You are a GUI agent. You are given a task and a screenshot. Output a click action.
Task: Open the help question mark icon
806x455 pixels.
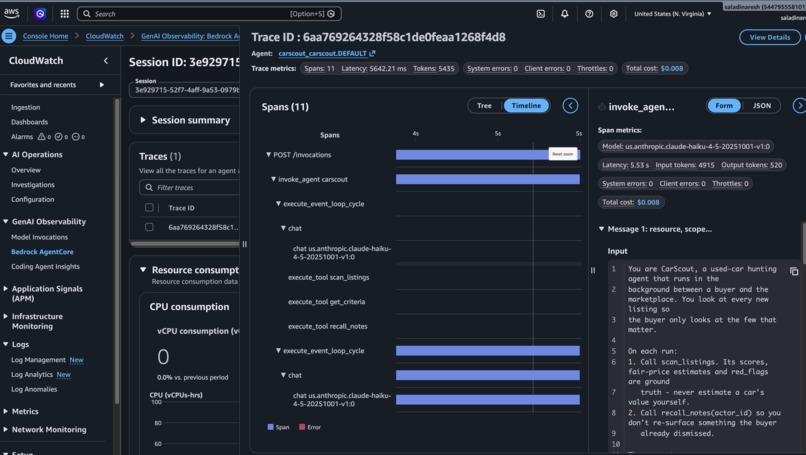click(x=589, y=14)
